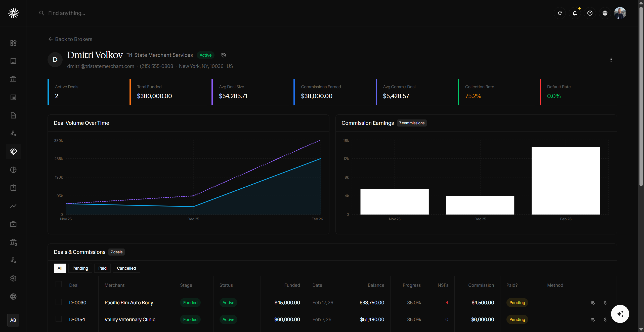Screen dimensions: 644x332
Task: Open the AI sparkle assistant button
Action: point(620,314)
